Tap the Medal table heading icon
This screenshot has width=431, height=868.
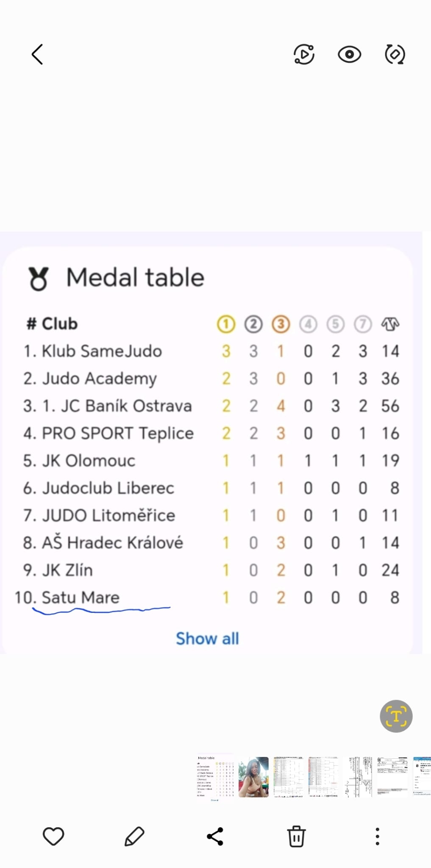tap(39, 278)
